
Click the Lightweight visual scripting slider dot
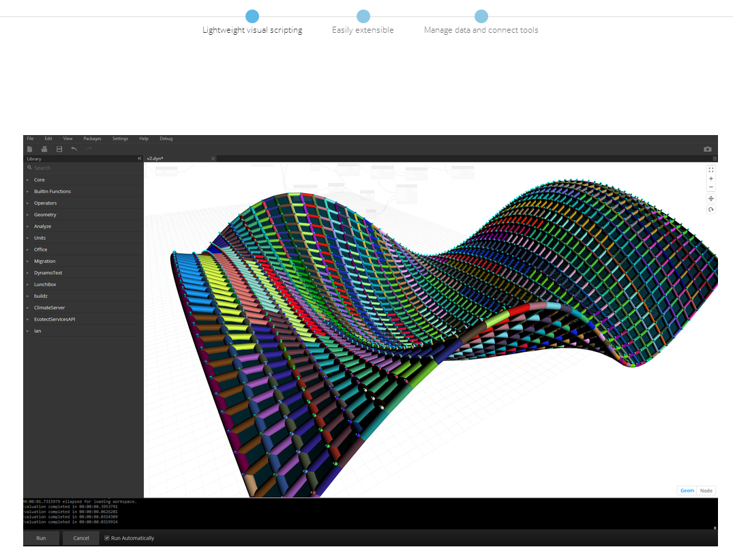(252, 16)
